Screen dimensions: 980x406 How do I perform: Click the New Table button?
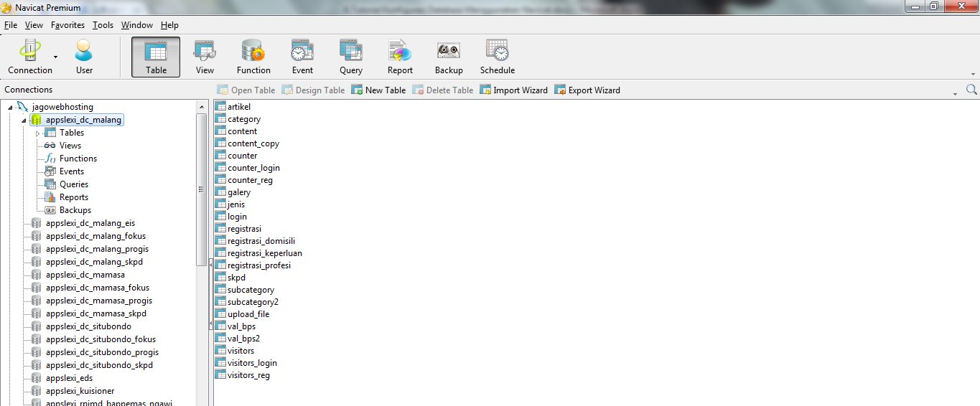coord(378,90)
